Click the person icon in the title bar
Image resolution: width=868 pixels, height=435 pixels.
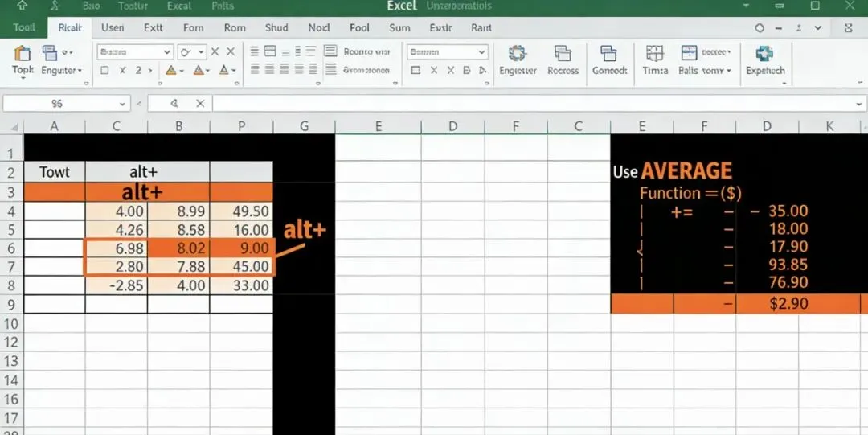pyautogui.click(x=55, y=6)
